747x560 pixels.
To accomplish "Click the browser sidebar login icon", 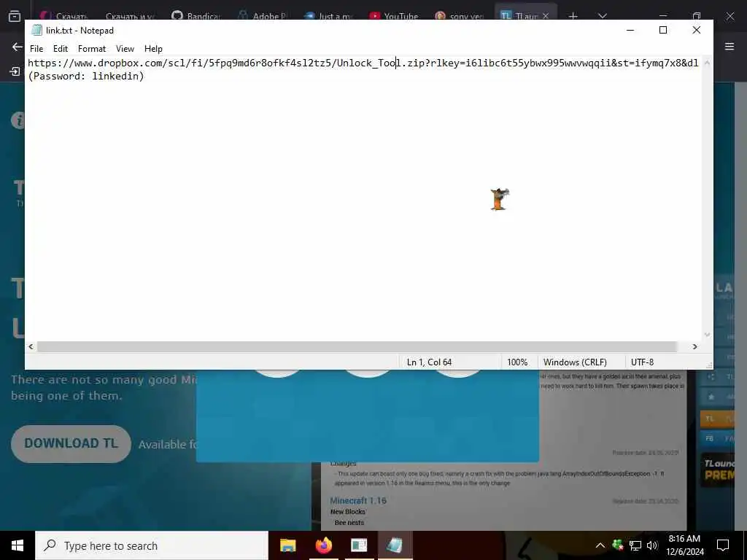I will point(15,71).
